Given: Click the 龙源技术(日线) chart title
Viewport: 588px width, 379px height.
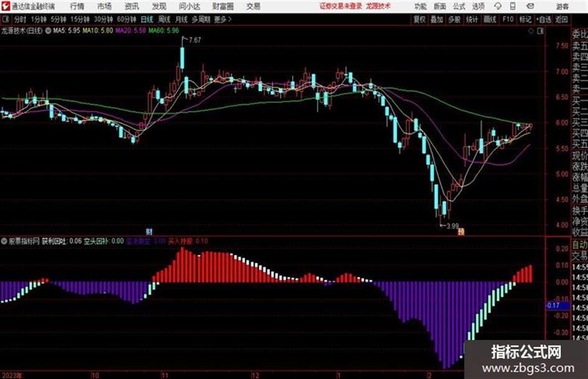Looking at the screenshot, I should pos(22,30).
